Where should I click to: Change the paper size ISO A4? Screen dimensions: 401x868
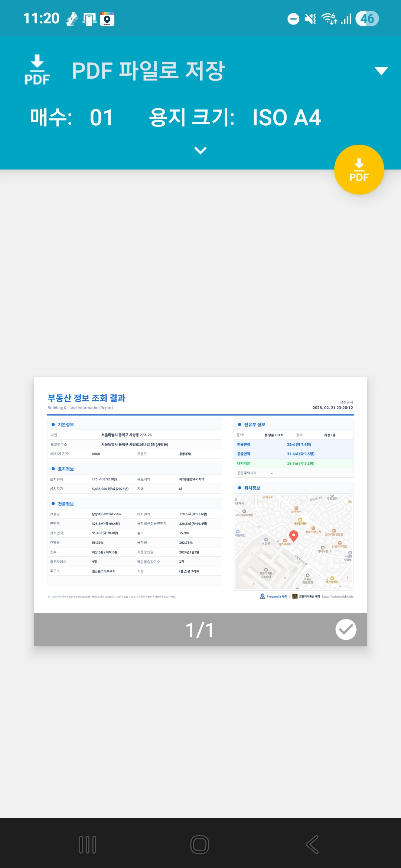pyautogui.click(x=286, y=118)
